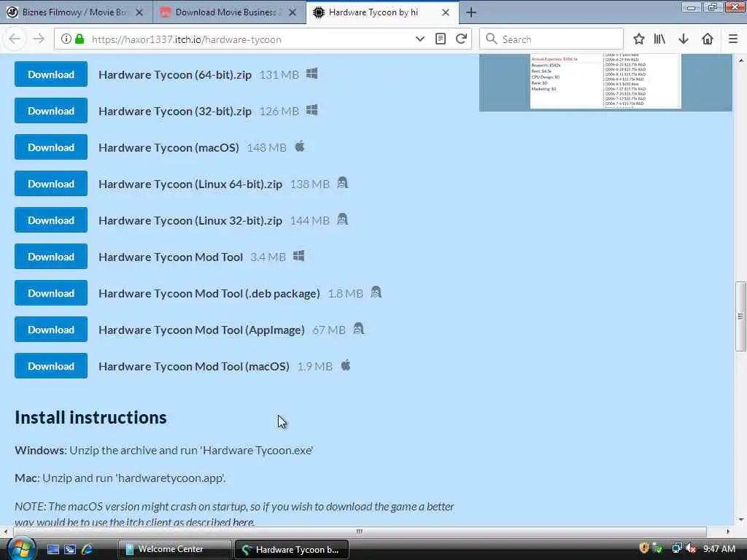
Task: Click Linux penguin icon beside Linux 64-bit
Action: (x=343, y=183)
